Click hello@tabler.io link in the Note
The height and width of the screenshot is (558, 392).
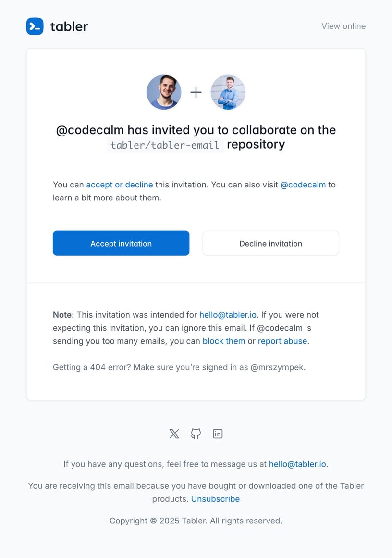tap(228, 315)
